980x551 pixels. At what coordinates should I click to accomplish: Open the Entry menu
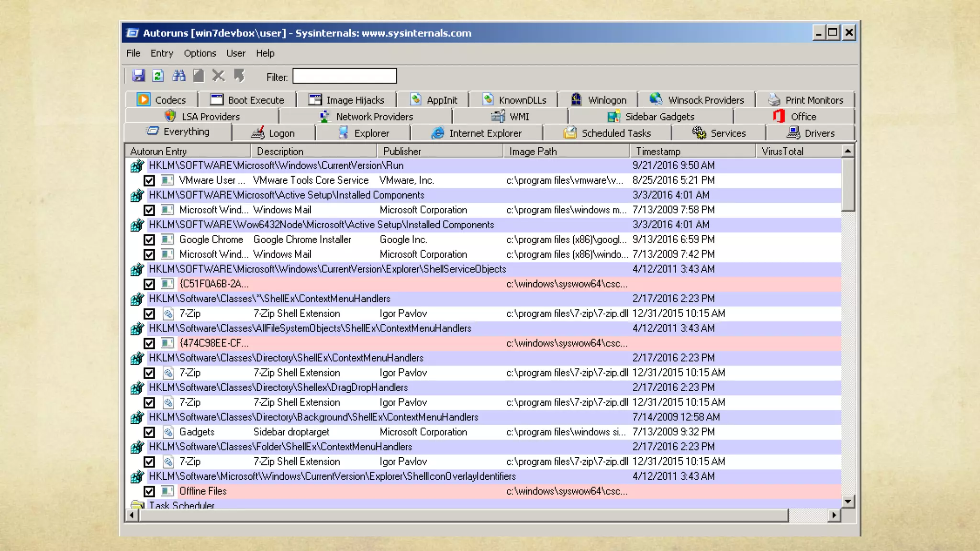point(162,54)
